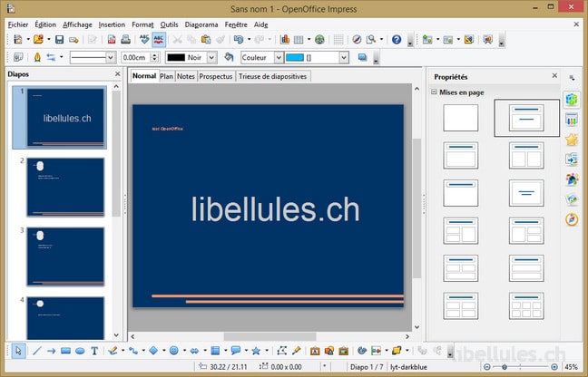588x377 pixels.
Task: Collapse the Mises en page section
Action: pyautogui.click(x=434, y=92)
